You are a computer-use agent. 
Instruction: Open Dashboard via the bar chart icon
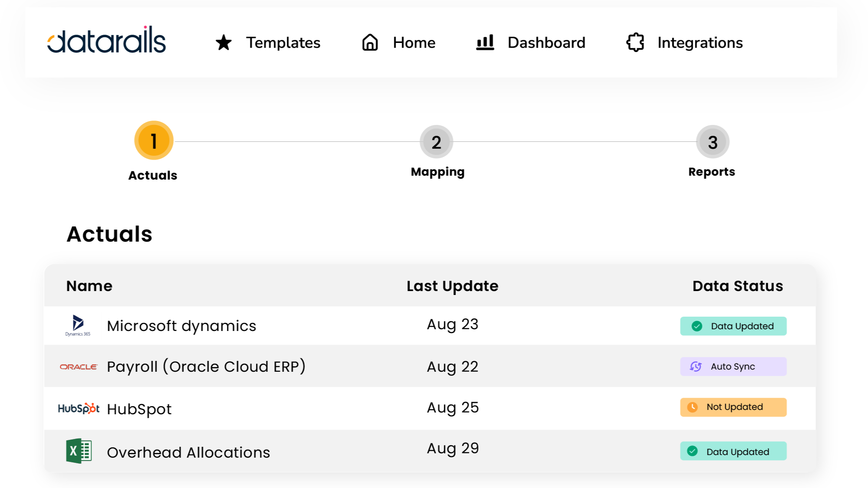(x=484, y=42)
